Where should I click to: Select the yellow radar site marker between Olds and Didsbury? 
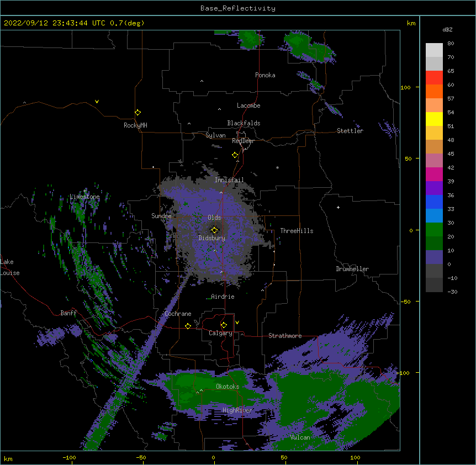coord(214,230)
